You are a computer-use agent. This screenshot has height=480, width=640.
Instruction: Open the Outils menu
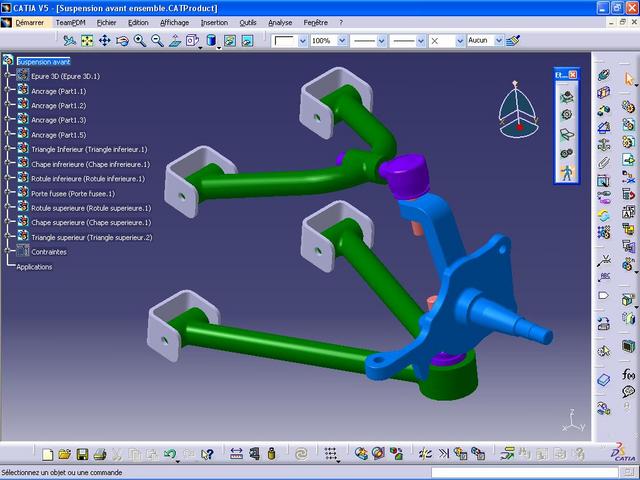pyautogui.click(x=248, y=23)
